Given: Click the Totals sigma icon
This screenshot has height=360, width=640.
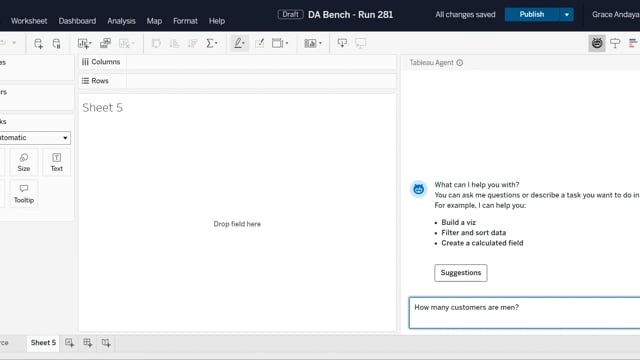Looking at the screenshot, I should point(211,43).
